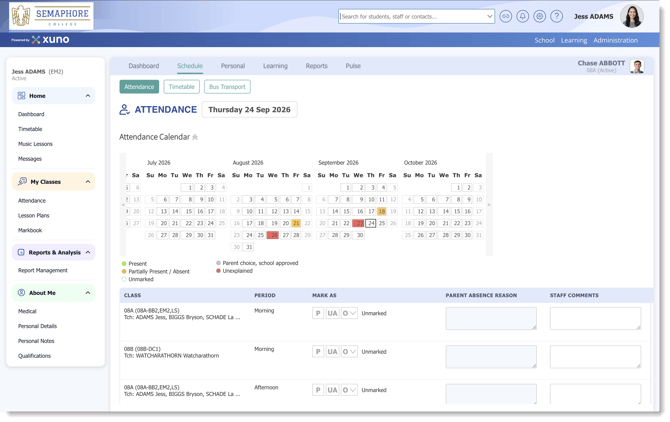Collapse the Reports & Analysis section
This screenshot has width=670, height=422.
click(88, 252)
